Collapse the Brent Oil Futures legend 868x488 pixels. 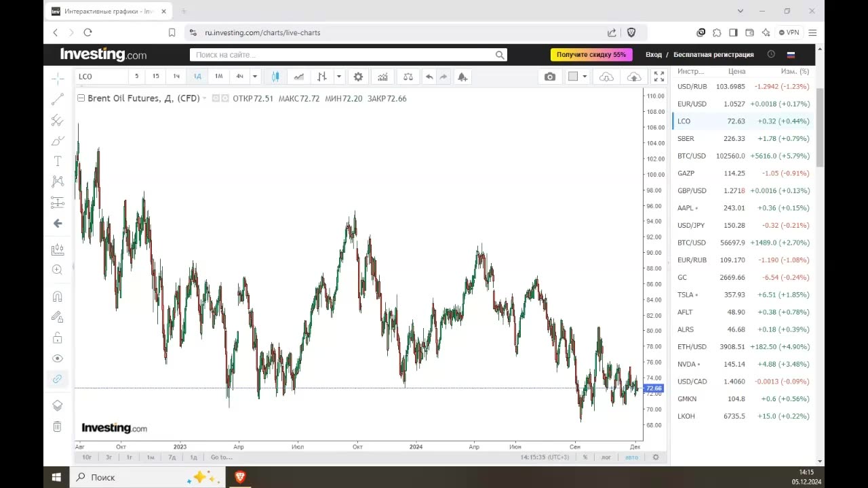click(x=81, y=98)
